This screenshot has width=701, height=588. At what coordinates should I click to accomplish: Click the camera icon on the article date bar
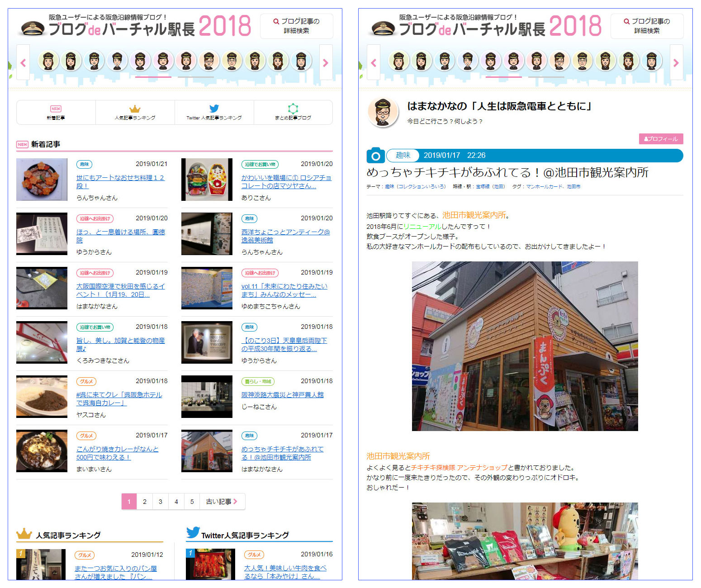tap(375, 156)
